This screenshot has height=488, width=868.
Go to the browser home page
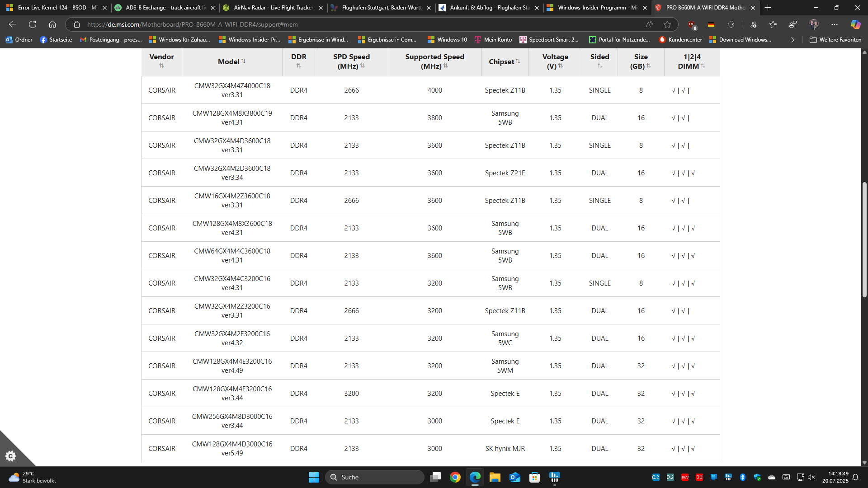(52, 24)
